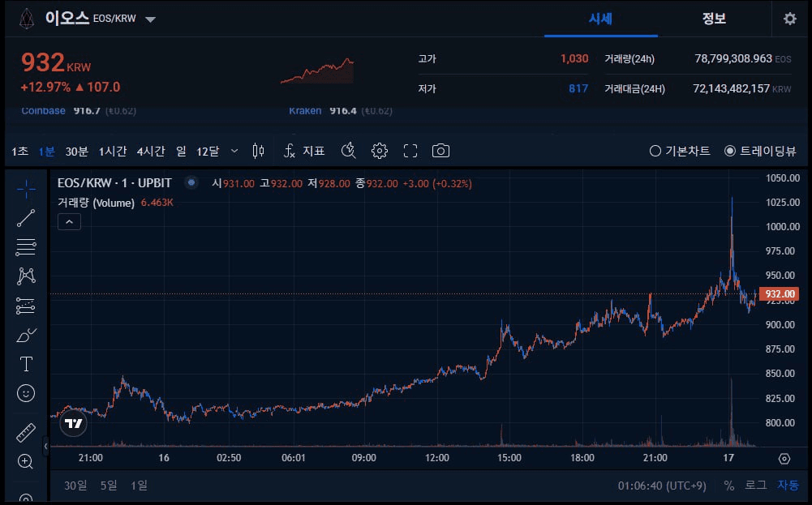Screen dimensions: 812x505
Task: Activate the zoom in tool
Action: coord(26,461)
